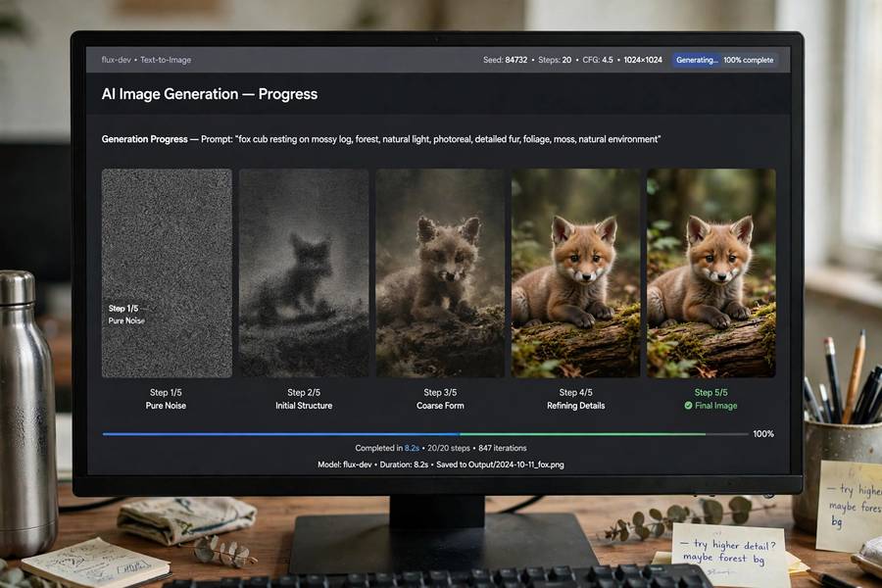The image size is (882, 588).
Task: Click the Step 3/5 caption text
Action: tap(440, 392)
